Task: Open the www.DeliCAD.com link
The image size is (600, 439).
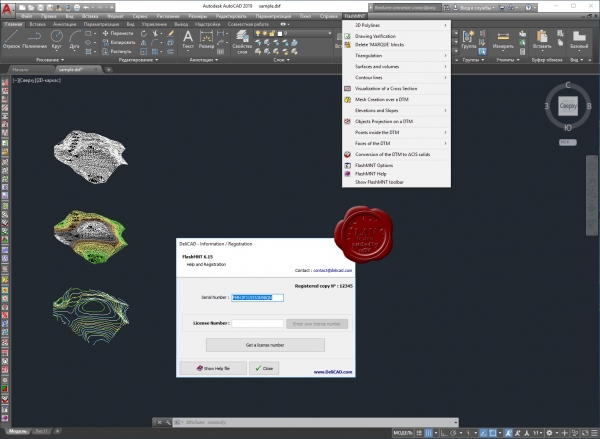Action: pyautogui.click(x=333, y=372)
